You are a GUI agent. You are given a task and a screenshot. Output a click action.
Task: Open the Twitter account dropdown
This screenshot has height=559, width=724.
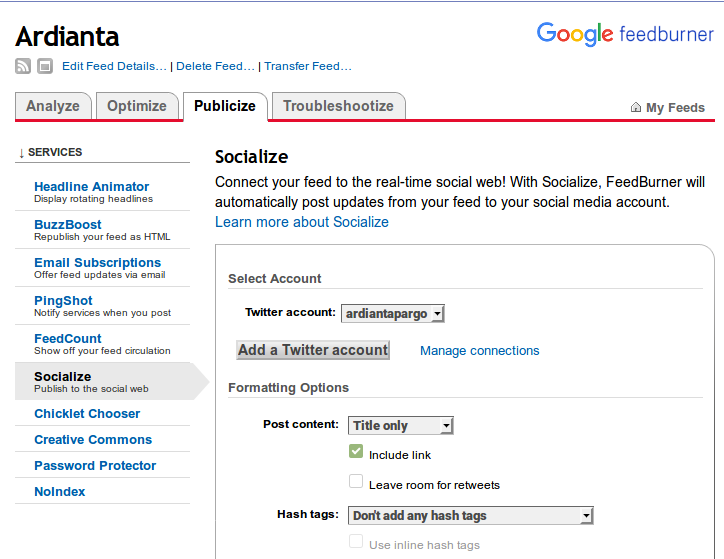[392, 314]
